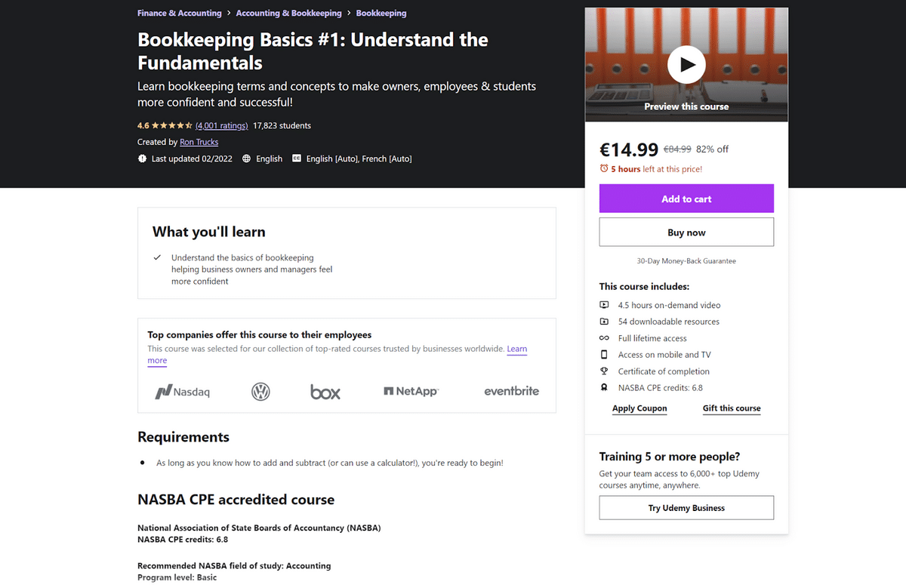Screen dimensions: 906x588
Task: Click the NASBA CPE credits ribbon icon
Action: point(604,388)
